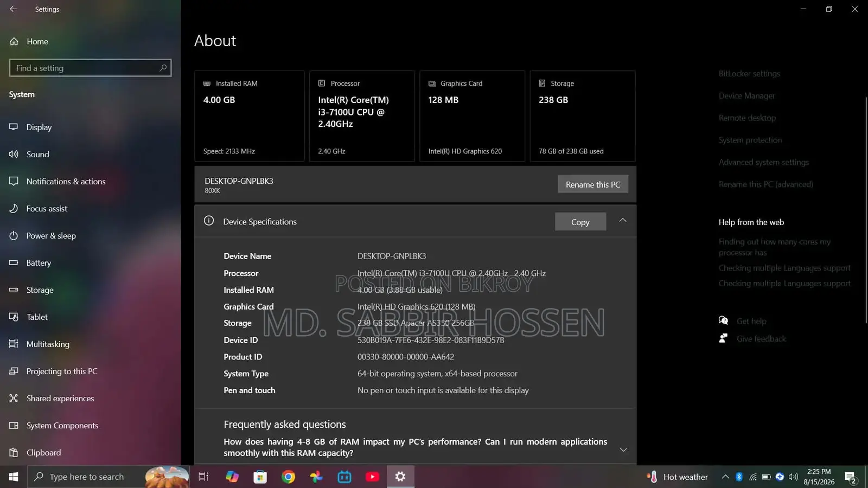
Task: Click the Storage 238 GB card
Action: 583,116
